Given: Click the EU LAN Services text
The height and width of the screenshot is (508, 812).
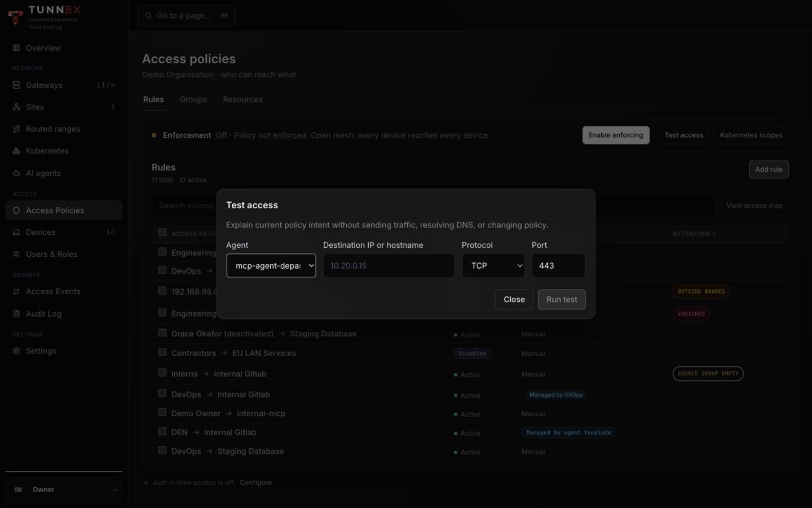Looking at the screenshot, I should pos(264,353).
